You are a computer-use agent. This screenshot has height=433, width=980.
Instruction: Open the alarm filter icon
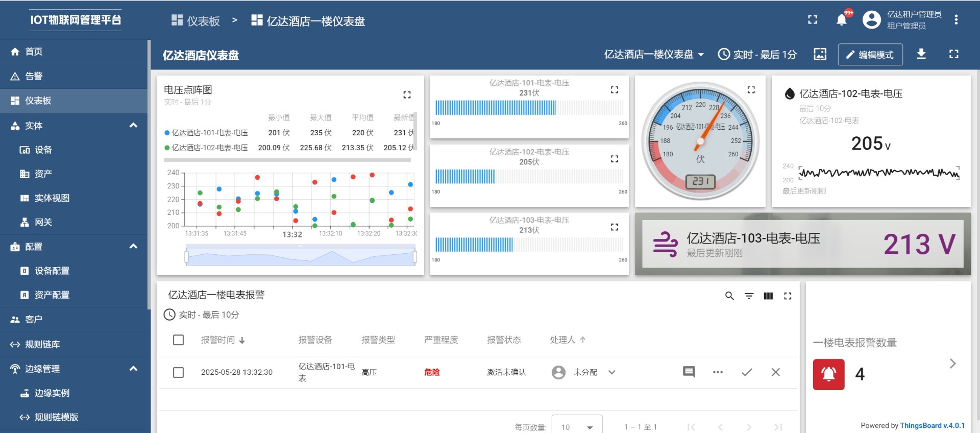pyautogui.click(x=749, y=296)
